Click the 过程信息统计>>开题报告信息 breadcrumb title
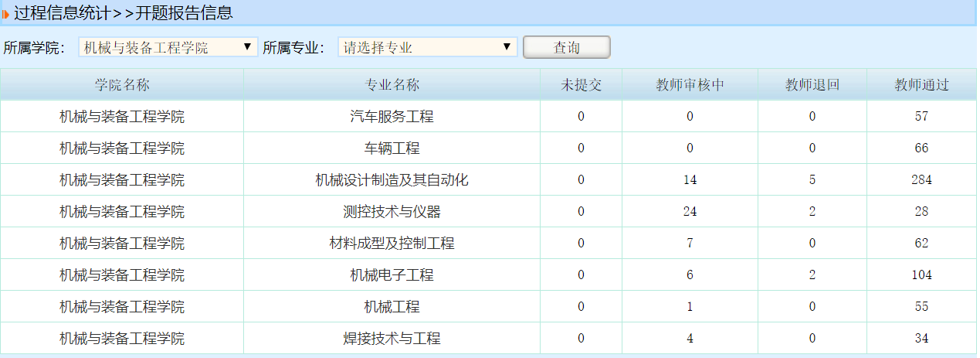 [x=124, y=13]
